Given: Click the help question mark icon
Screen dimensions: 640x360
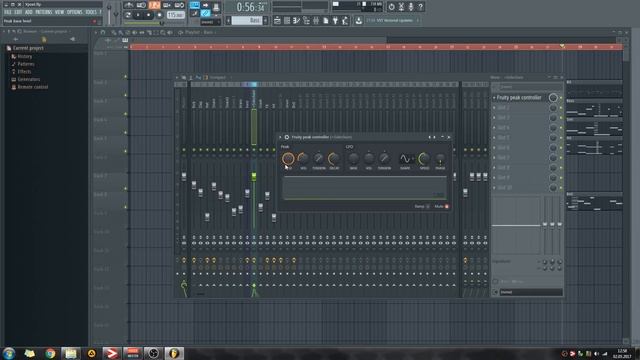Looking at the screenshot, I should (420, 7).
